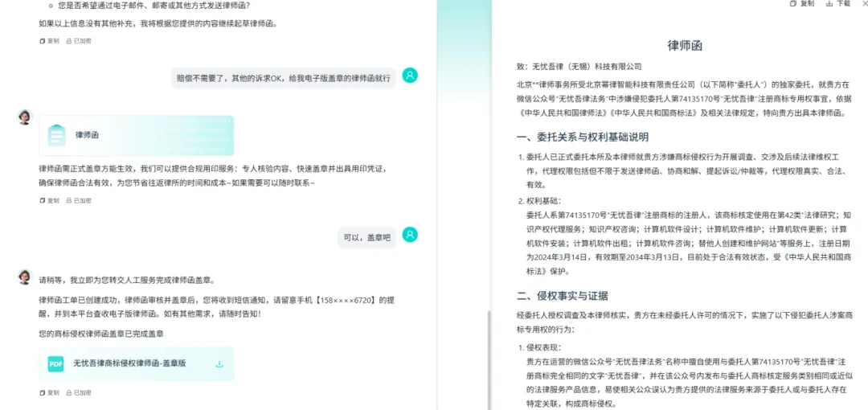Click 已加密 lock label under topmost message
This screenshot has height=410, width=868.
coord(79,40)
